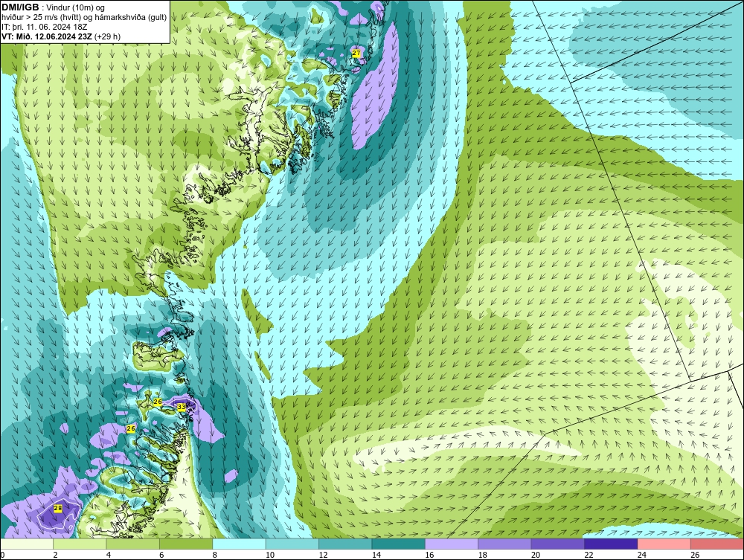Click legend tick value 8
Screen dimensions: 744x560
point(215,555)
